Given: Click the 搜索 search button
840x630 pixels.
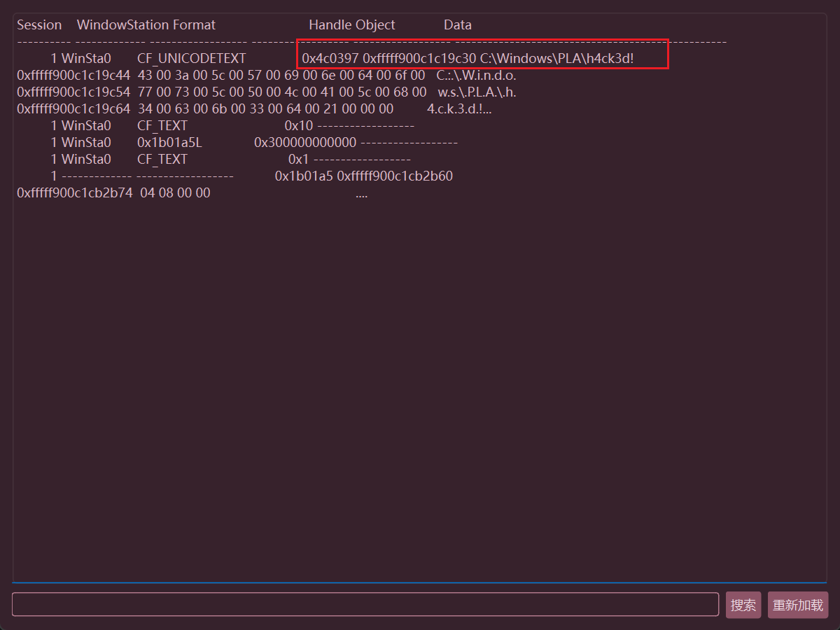Looking at the screenshot, I should pyautogui.click(x=743, y=605).
